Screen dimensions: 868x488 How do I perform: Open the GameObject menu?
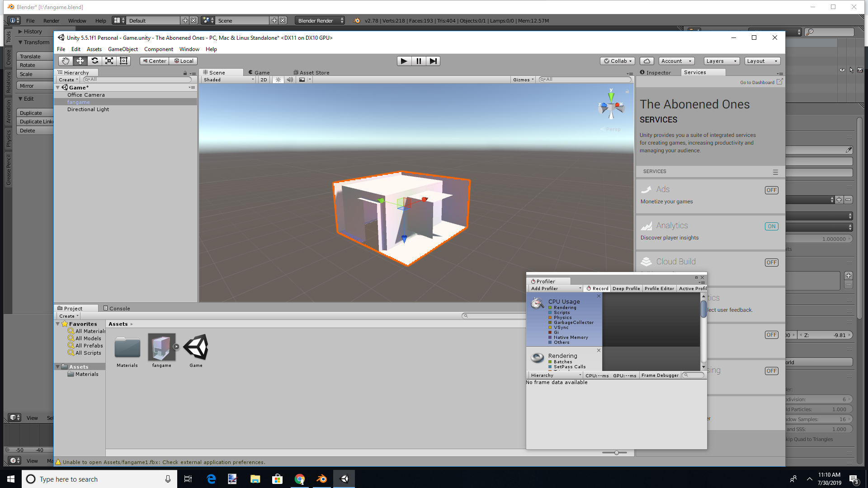click(x=123, y=49)
